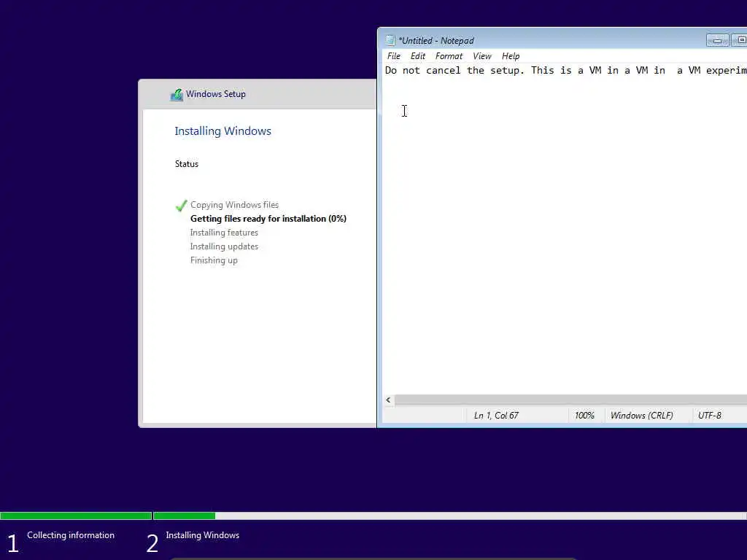
Task: Click the green checkmark beside Copying Windows files
Action: [181, 206]
